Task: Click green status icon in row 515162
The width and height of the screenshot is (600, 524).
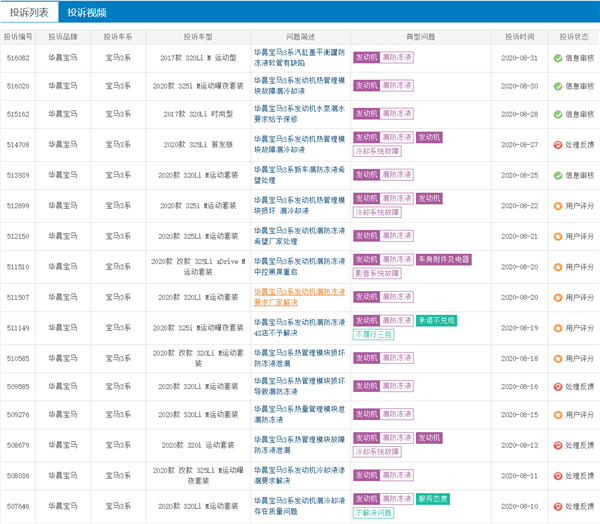Action: [558, 115]
